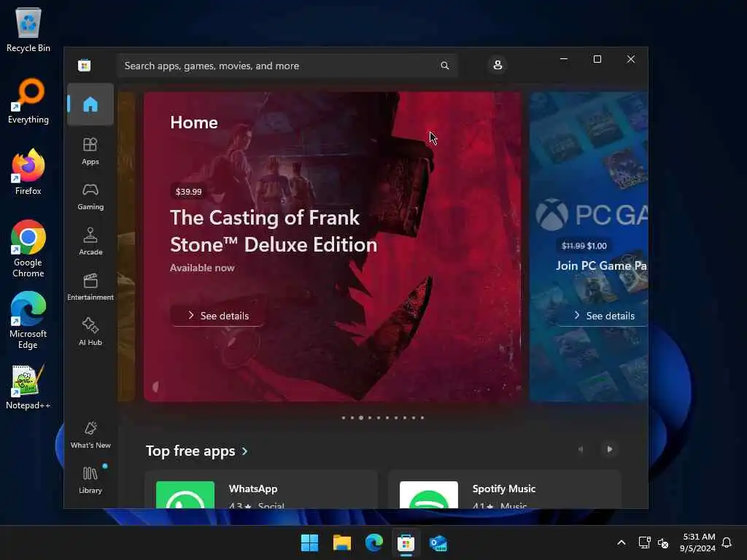Select the Google Chrome desktop shortcut
This screenshot has width=747, height=560.
pos(28,249)
